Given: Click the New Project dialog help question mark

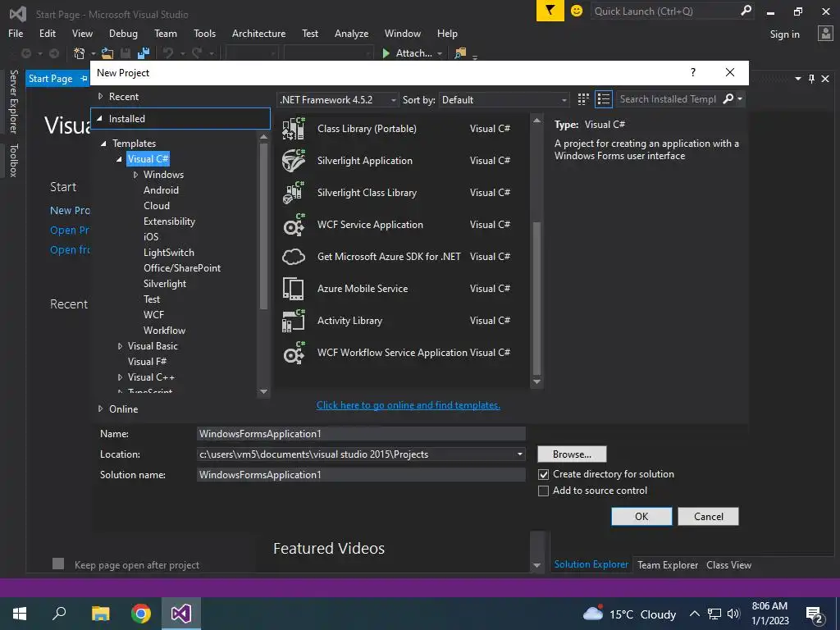Looking at the screenshot, I should tap(693, 72).
